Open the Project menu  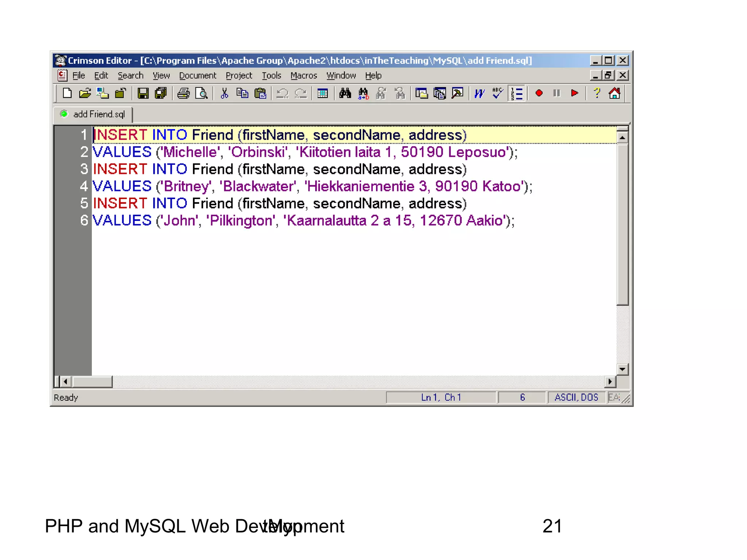pyautogui.click(x=239, y=75)
